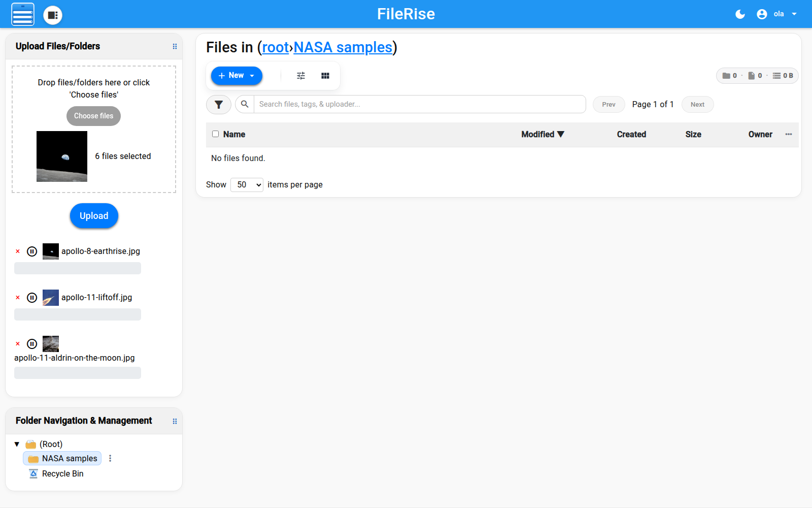The height and width of the screenshot is (508, 812).
Task: Open the table column options ellipsis
Action: 789,135
